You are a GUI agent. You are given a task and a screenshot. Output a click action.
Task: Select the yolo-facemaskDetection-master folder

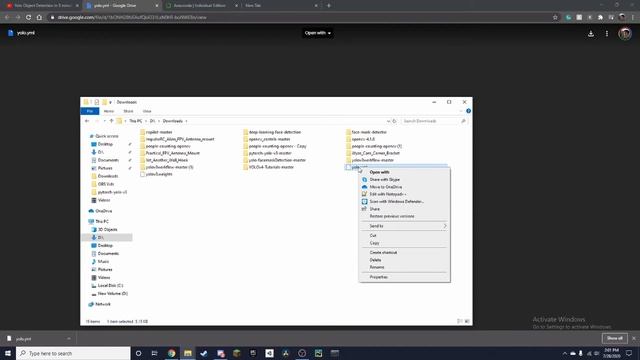pyautogui.click(x=277, y=160)
